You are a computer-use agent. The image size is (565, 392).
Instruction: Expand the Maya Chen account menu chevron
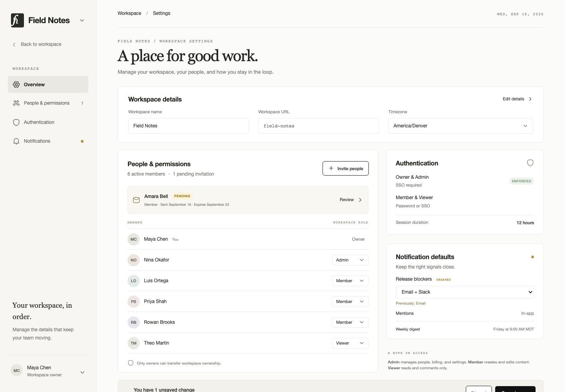[x=82, y=372]
